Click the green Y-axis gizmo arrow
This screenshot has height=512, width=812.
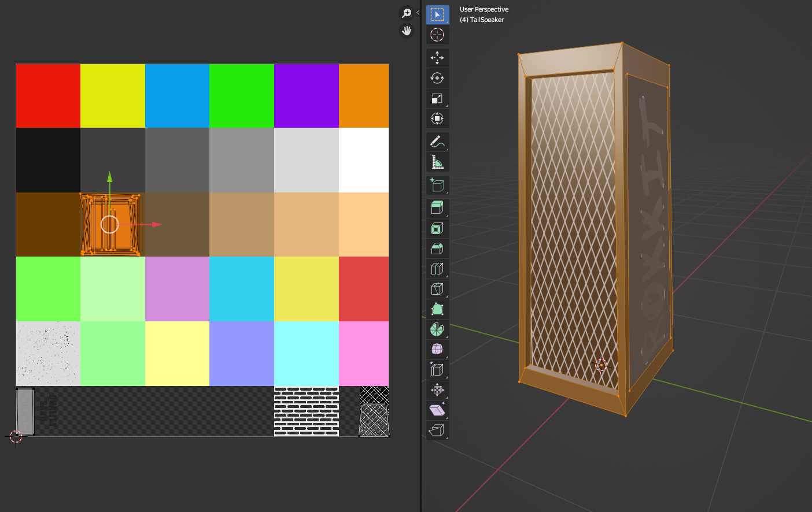[110, 179]
